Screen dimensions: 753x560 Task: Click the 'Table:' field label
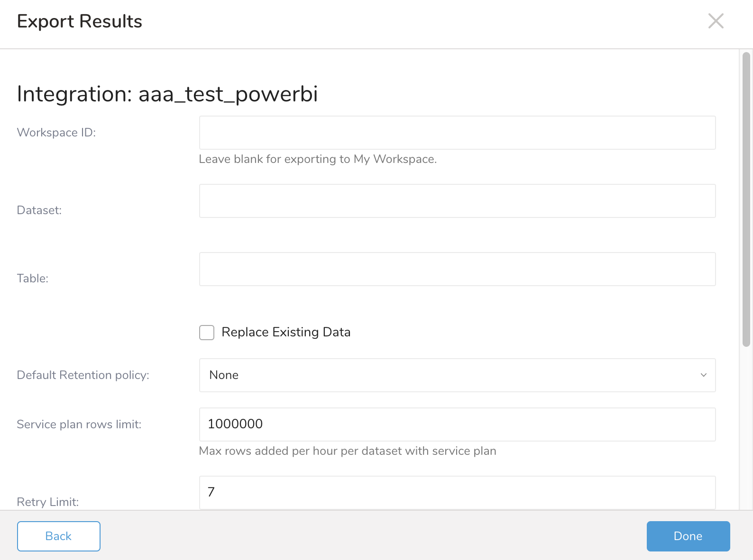[33, 279]
